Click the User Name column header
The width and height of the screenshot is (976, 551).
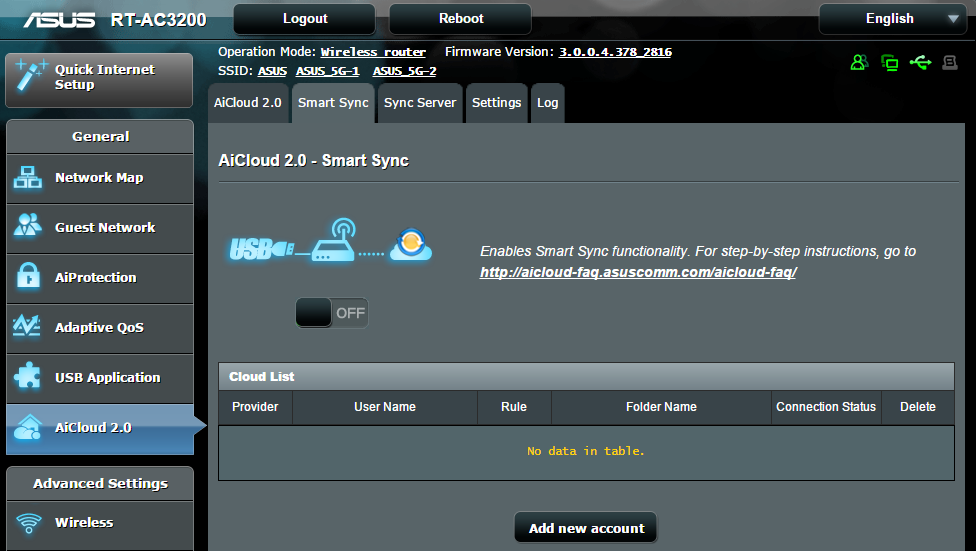[385, 407]
